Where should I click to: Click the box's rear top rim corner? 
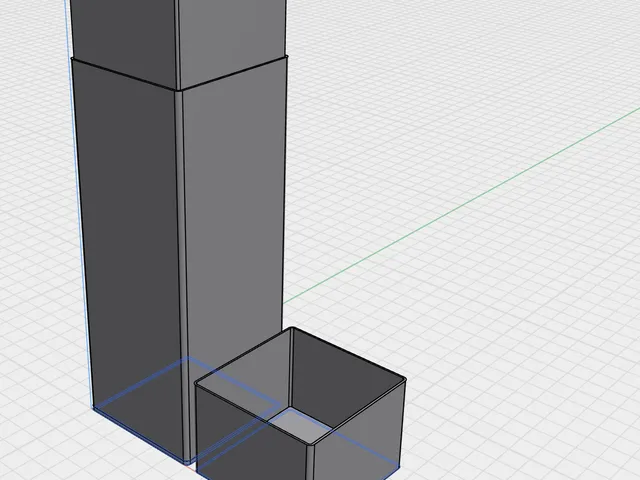pyautogui.click(x=292, y=328)
